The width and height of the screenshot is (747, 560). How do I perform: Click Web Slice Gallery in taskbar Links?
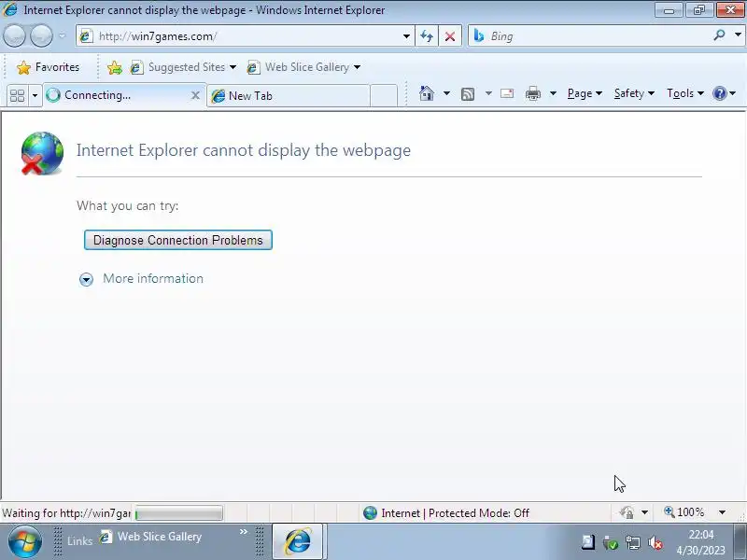pyautogui.click(x=150, y=537)
